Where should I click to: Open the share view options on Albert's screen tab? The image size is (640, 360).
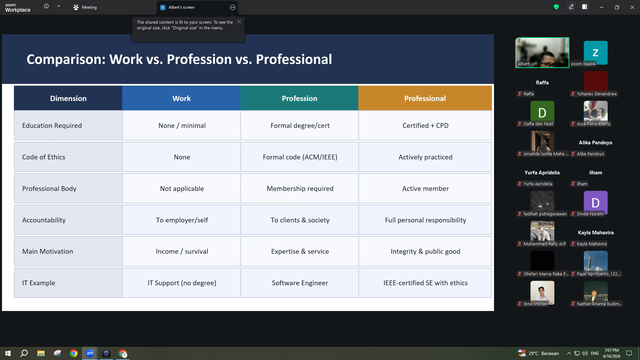click(x=233, y=7)
